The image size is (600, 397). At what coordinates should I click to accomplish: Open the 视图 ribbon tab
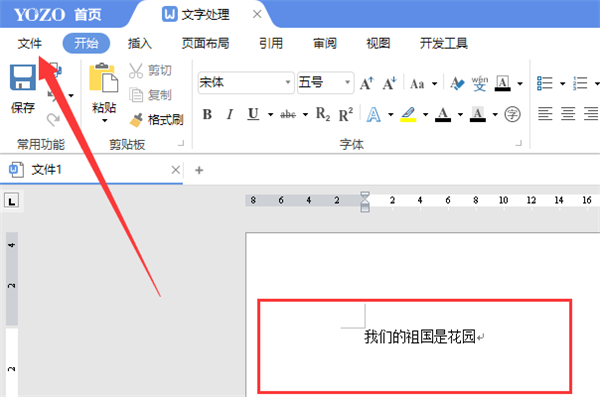[x=378, y=43]
